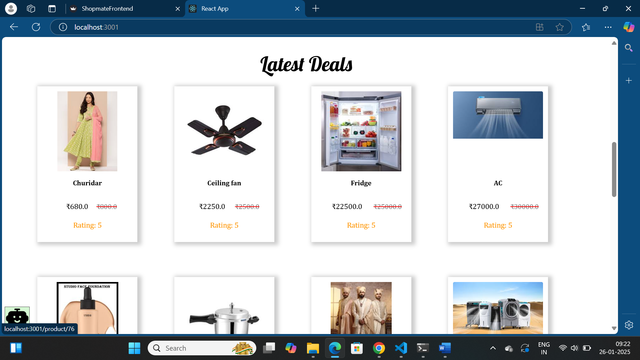Open split screen icon in address bar
Viewport: 640px width, 360px height.
tap(540, 27)
